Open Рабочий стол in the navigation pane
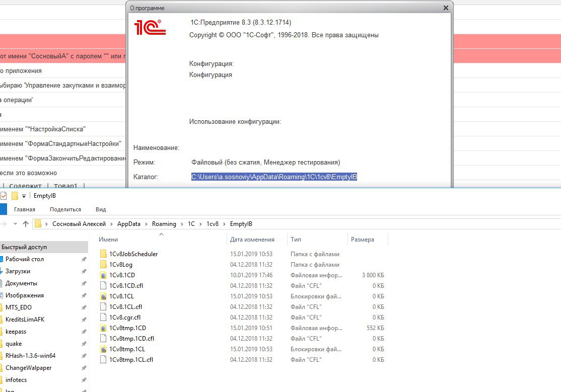The height and width of the screenshot is (392, 561). click(x=24, y=259)
